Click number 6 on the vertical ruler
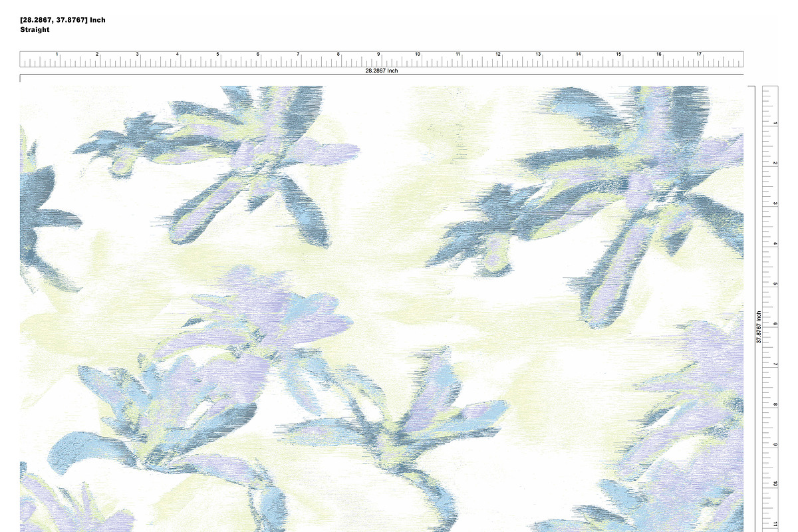Image resolution: width=798 pixels, height=532 pixels. click(x=775, y=325)
